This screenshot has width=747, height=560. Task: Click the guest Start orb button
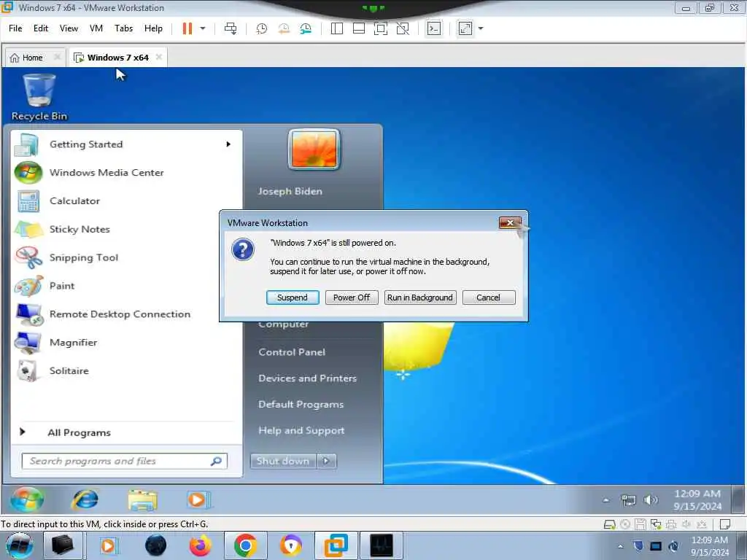pos(27,499)
